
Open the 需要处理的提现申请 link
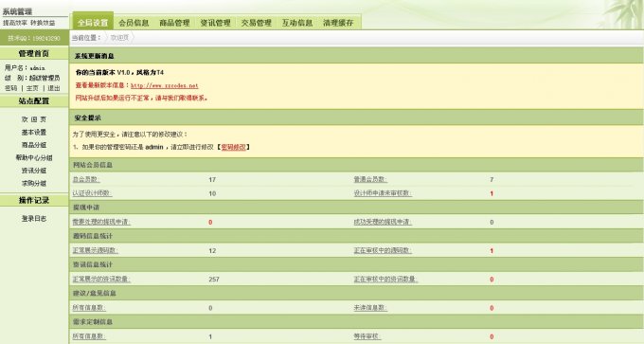point(101,222)
